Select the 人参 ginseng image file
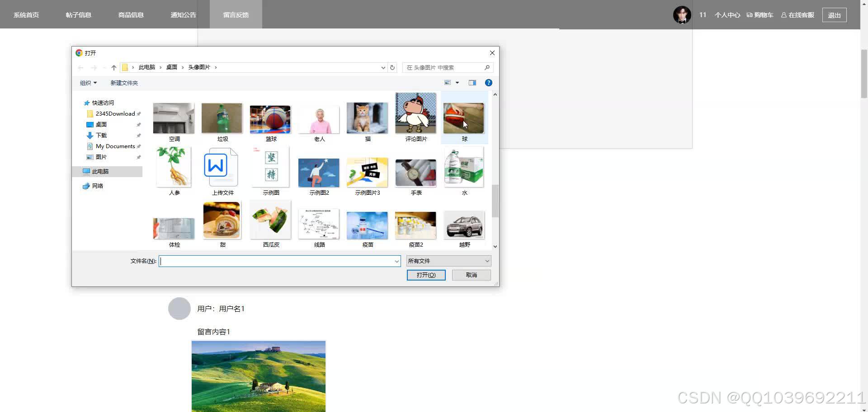Screen dimensions: 868x412 point(174,167)
